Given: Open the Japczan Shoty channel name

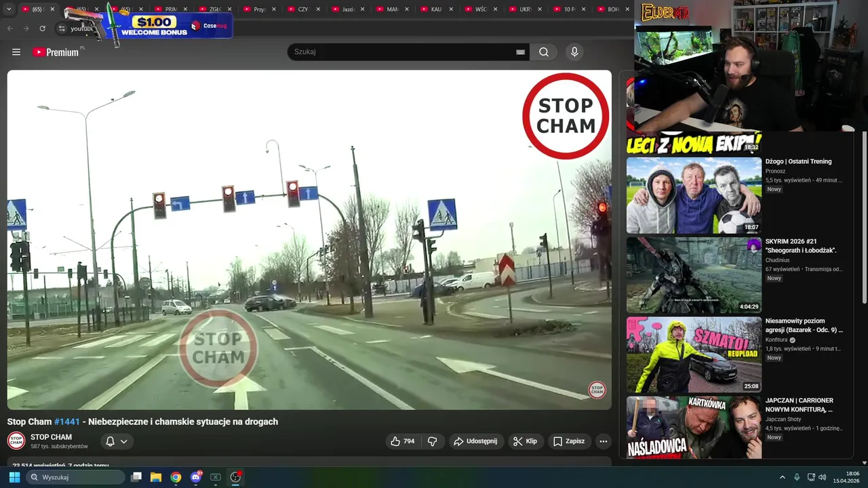Looking at the screenshot, I should pos(783,420).
